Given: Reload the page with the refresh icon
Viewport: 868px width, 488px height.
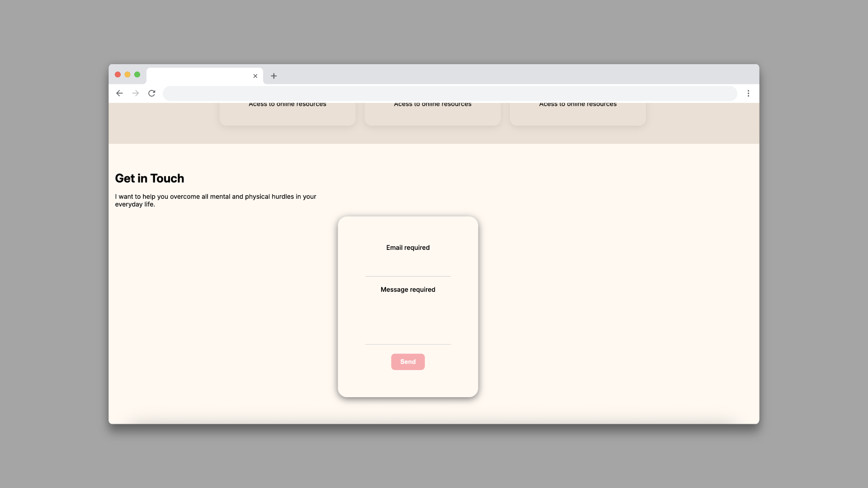Looking at the screenshot, I should (152, 93).
